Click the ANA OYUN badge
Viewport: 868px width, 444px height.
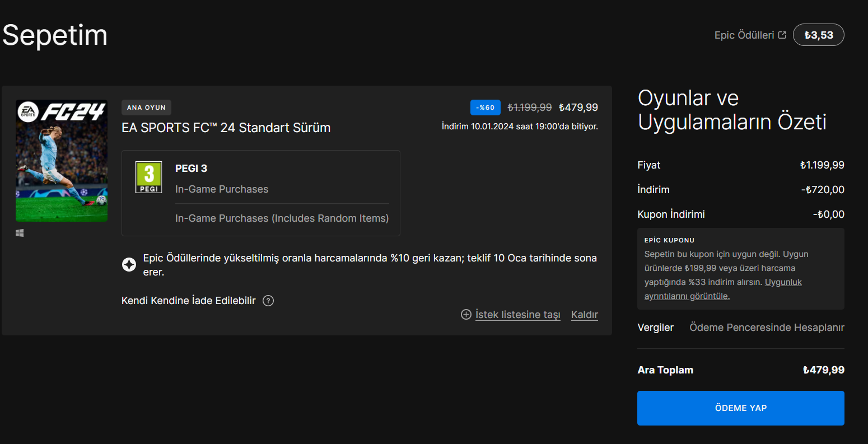click(146, 108)
